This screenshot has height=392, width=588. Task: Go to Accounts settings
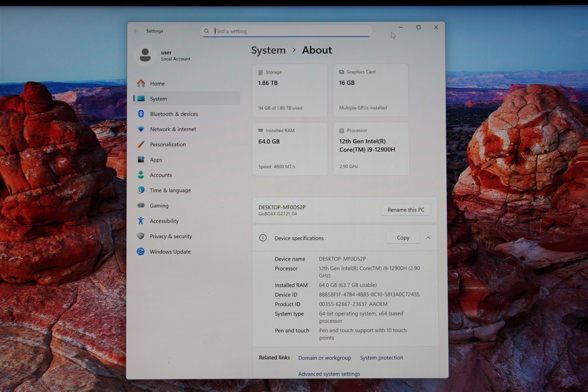coord(187,175)
